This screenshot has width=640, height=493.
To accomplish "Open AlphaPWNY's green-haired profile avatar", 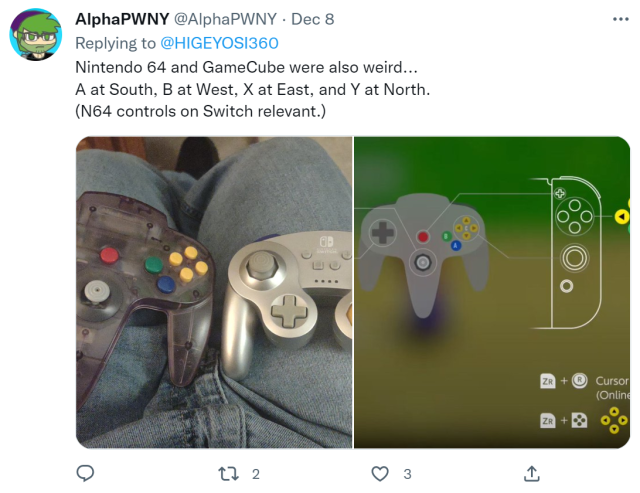I will tap(36, 35).
